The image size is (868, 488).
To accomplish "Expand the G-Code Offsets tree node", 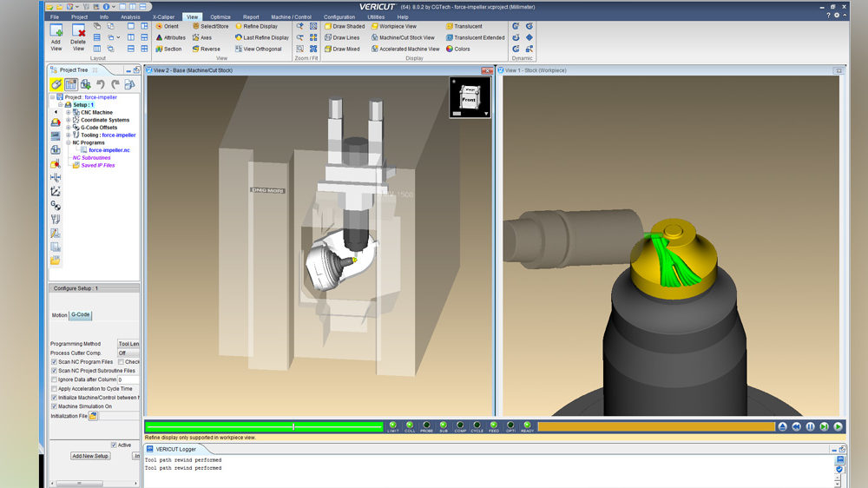I will 69,128.
